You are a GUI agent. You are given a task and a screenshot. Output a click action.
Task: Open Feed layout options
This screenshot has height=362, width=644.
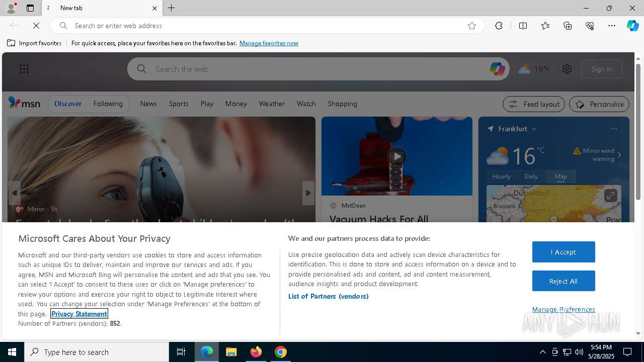(x=534, y=104)
